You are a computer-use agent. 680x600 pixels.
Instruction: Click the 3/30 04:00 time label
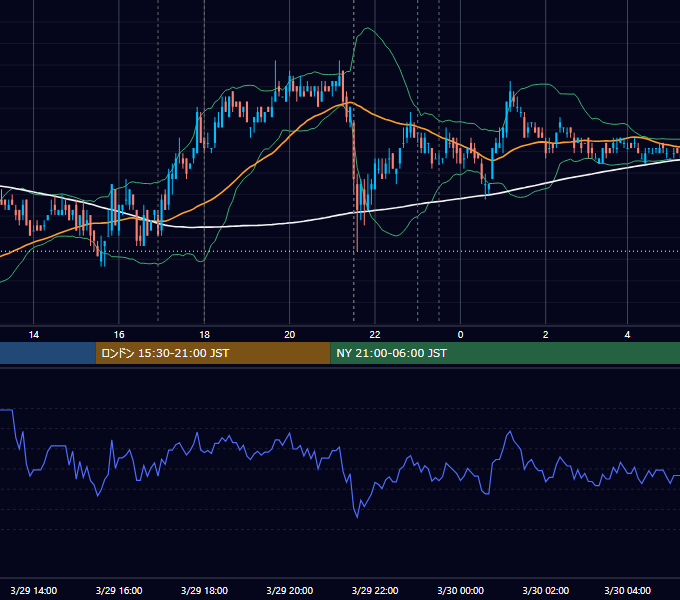pos(628,590)
